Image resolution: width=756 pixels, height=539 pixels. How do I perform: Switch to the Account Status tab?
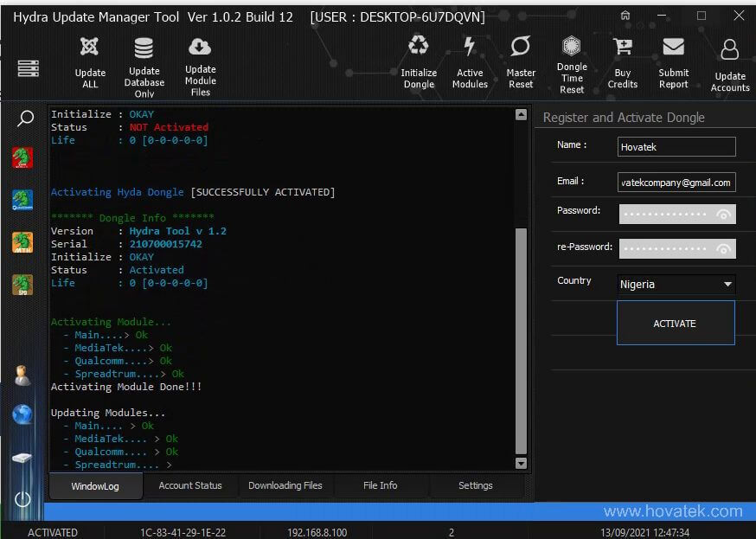coord(190,485)
